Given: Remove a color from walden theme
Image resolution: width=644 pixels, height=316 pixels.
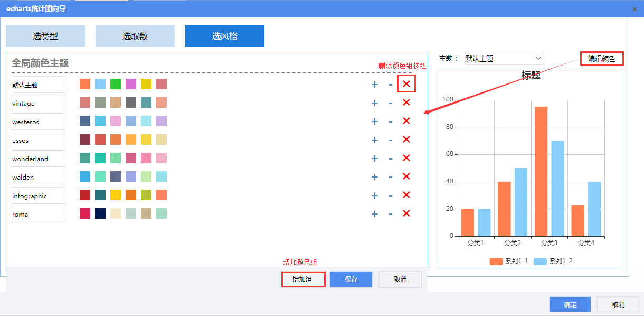Looking at the screenshot, I should pos(390,177).
